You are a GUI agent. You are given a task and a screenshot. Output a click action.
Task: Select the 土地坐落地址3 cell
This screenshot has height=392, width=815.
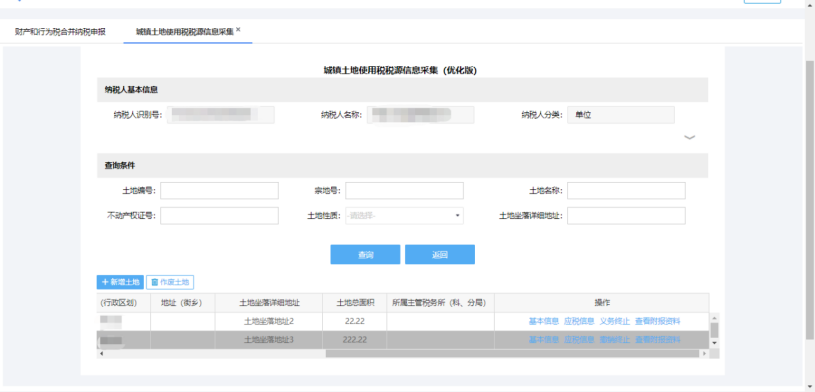pos(269,340)
